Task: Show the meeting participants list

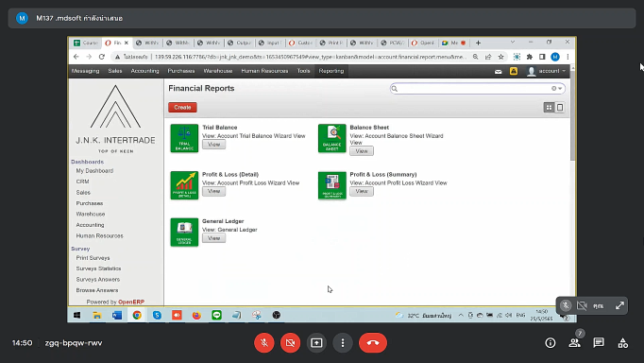Action: [574, 343]
